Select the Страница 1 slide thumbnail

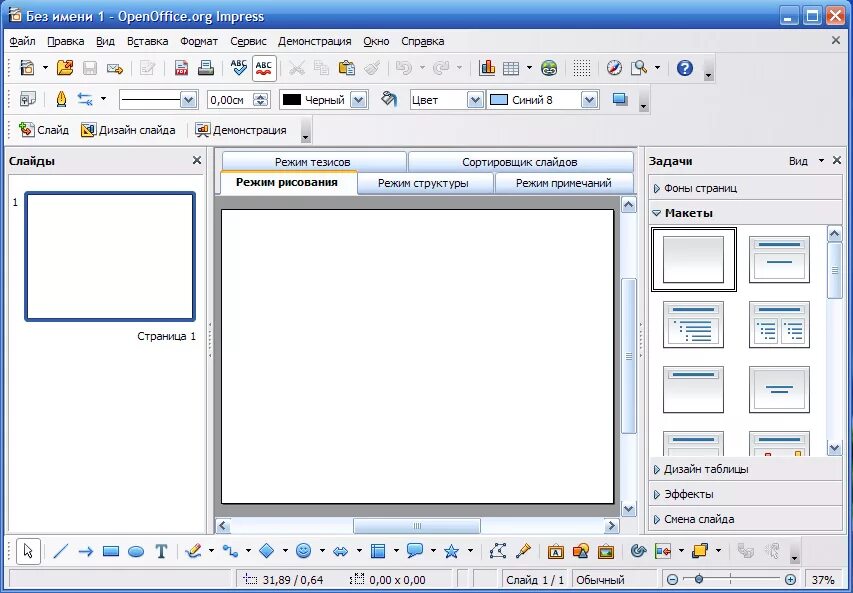tap(110, 256)
